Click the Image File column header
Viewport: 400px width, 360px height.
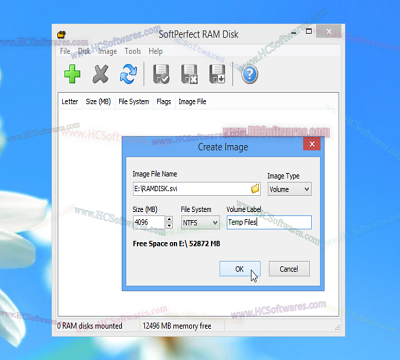point(192,102)
